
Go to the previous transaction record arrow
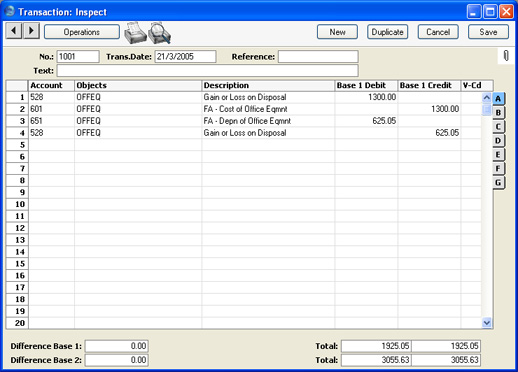click(14, 31)
